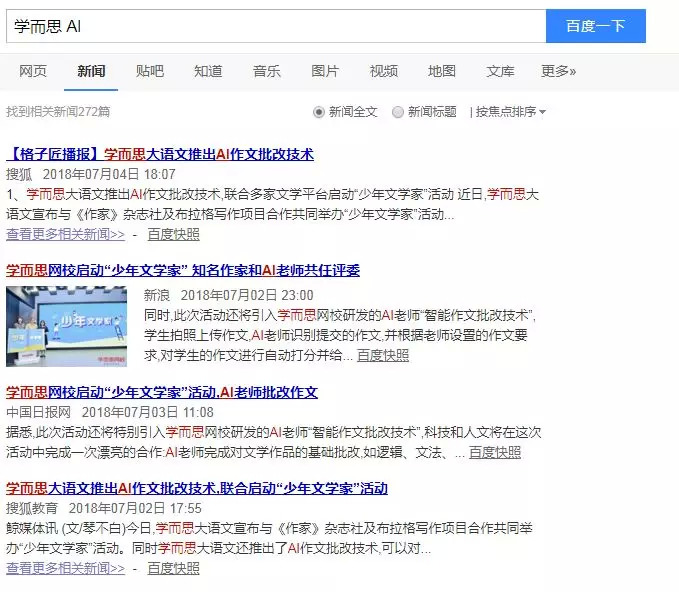Select the 新闻 tab
Screen dimensions: 679x592
pyautogui.click(x=91, y=71)
